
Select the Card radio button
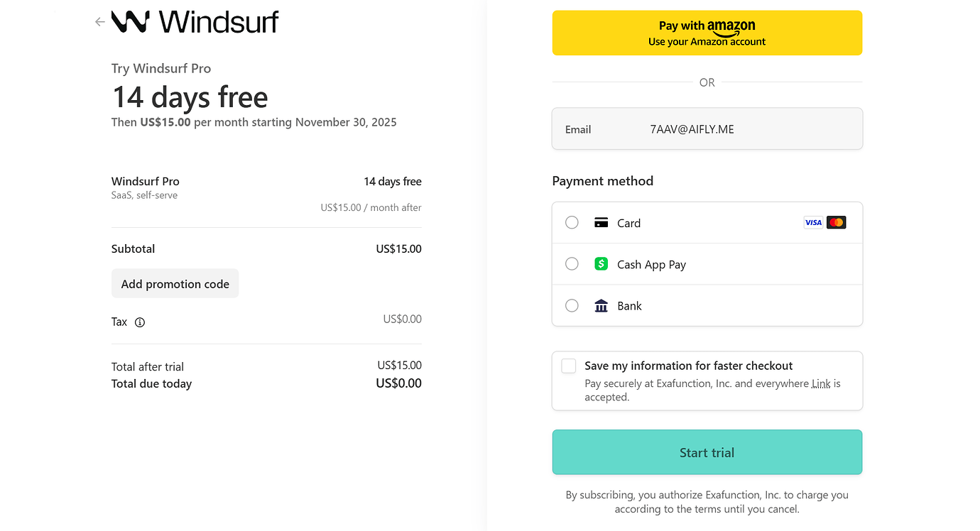572,223
